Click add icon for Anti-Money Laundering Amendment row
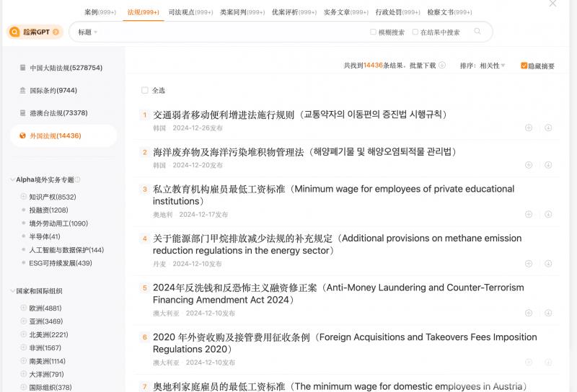This screenshot has height=392, width=577. tap(529, 313)
